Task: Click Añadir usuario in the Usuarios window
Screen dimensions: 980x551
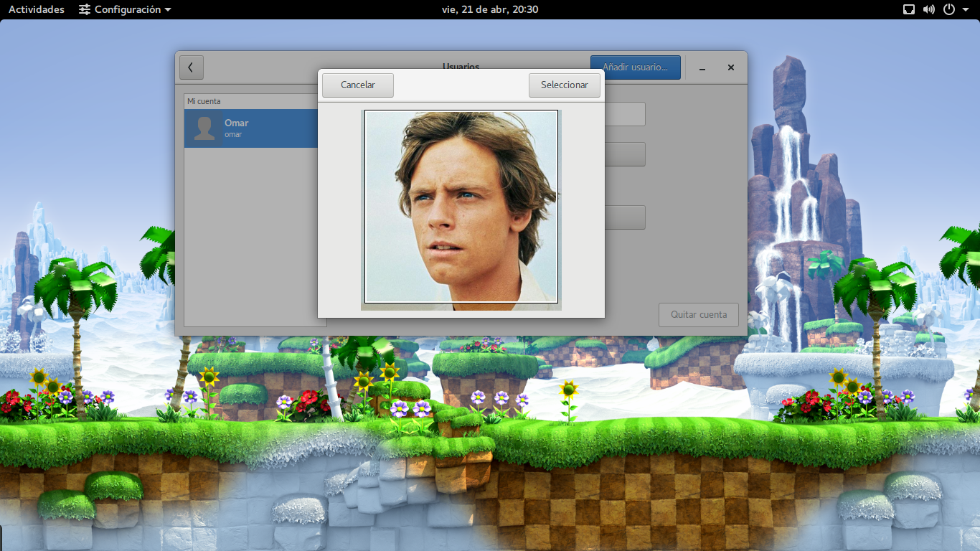Action: 636,67
